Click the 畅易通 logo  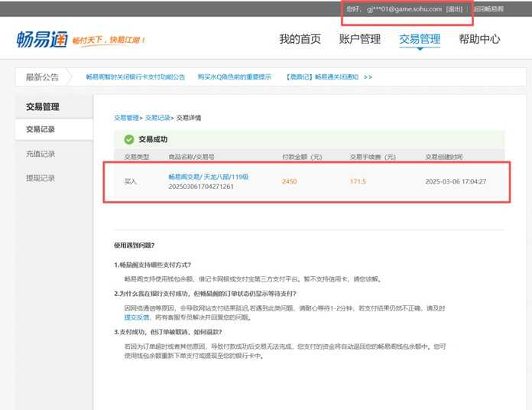(43, 39)
